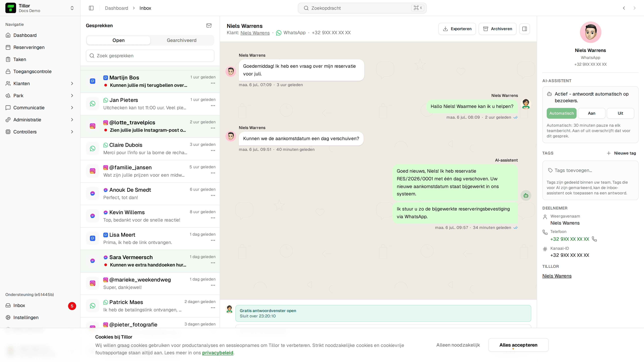
Task: Click the Gratis antwoordvenster open notice
Action: click(x=383, y=313)
